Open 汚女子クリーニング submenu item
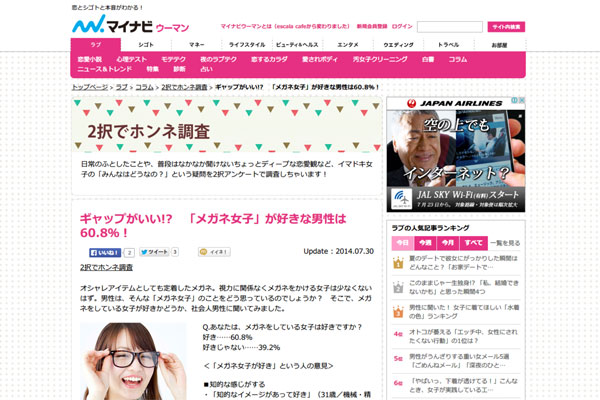 point(380,59)
